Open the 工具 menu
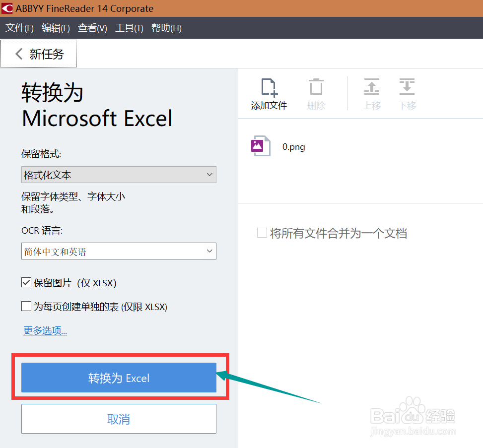 pyautogui.click(x=129, y=28)
